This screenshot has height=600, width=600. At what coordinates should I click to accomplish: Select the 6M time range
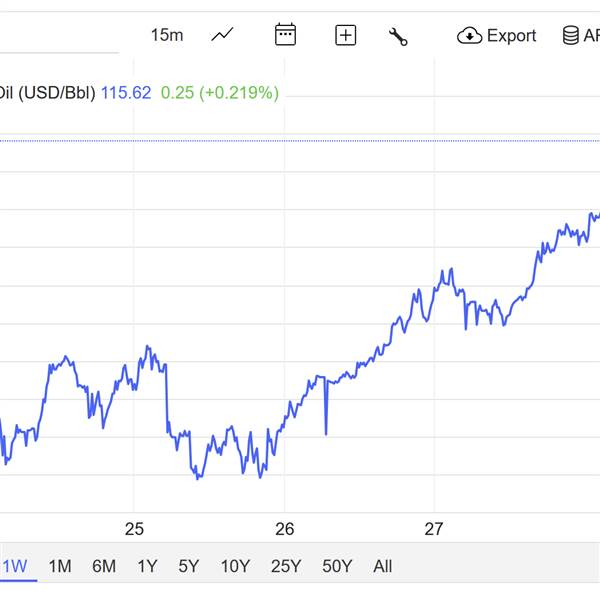[x=104, y=566]
